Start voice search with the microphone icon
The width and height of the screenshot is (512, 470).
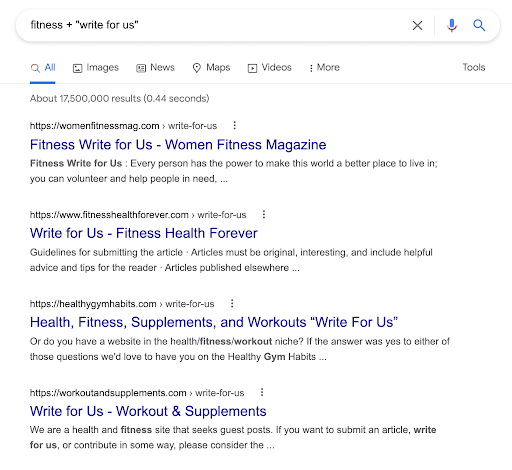(452, 25)
